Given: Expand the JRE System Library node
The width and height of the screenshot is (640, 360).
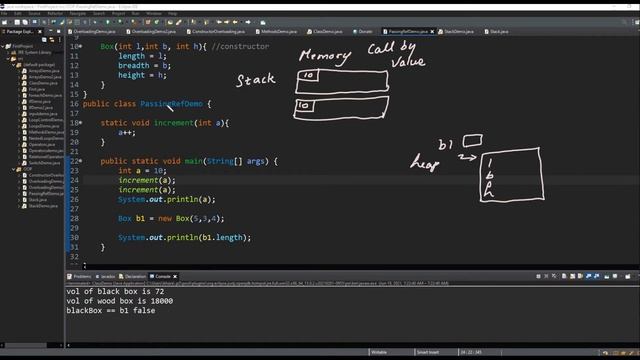Looking at the screenshot, I should (9, 53).
